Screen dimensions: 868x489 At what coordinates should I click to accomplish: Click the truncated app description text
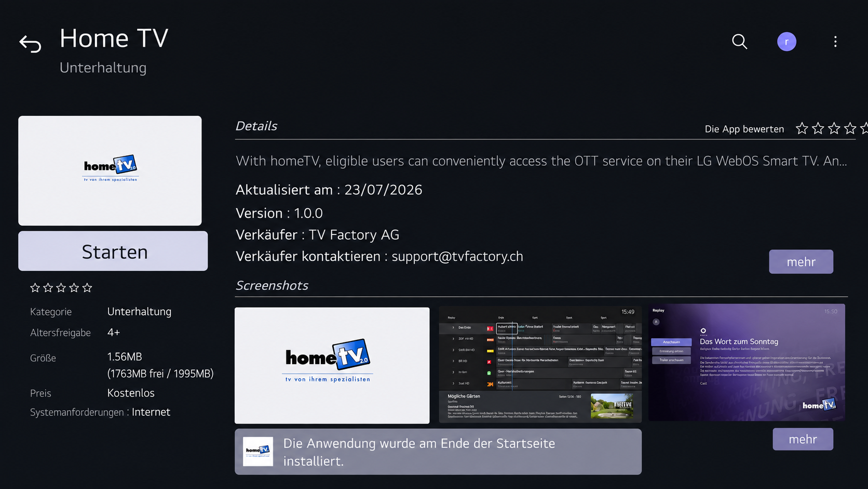[x=541, y=161]
